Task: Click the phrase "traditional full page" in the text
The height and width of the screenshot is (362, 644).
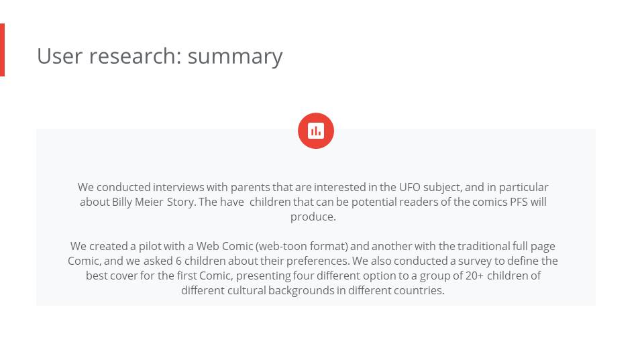Action: coord(506,246)
